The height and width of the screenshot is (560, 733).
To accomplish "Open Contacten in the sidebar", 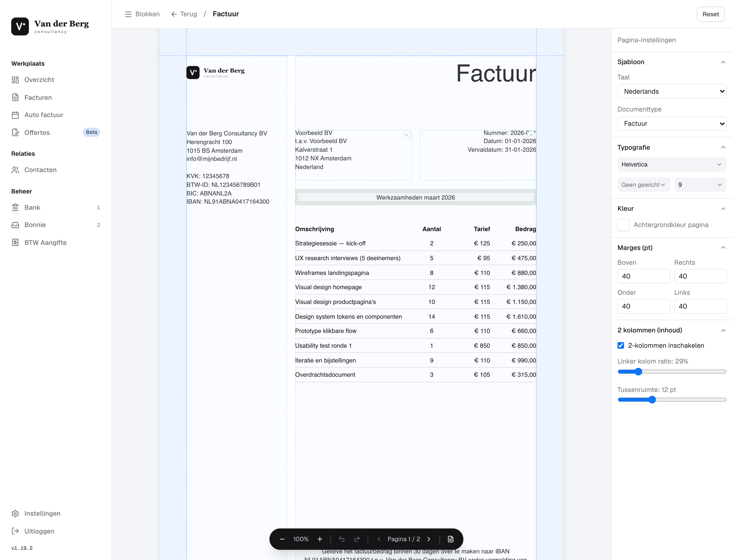I will (x=56, y=170).
